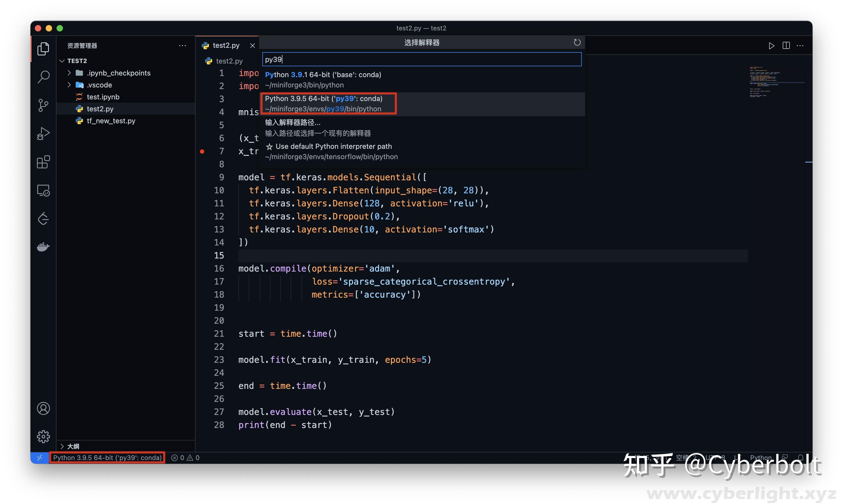Open the Extensions panel

(43, 162)
